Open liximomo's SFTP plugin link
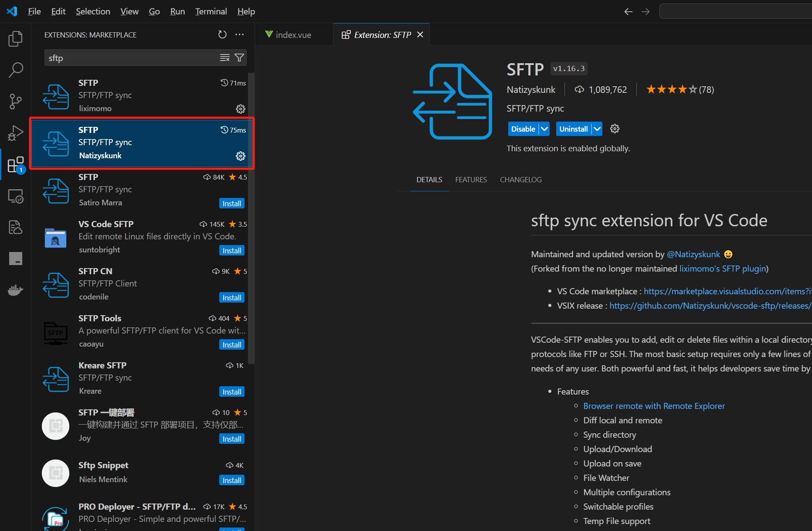The image size is (812, 531). [x=723, y=269]
